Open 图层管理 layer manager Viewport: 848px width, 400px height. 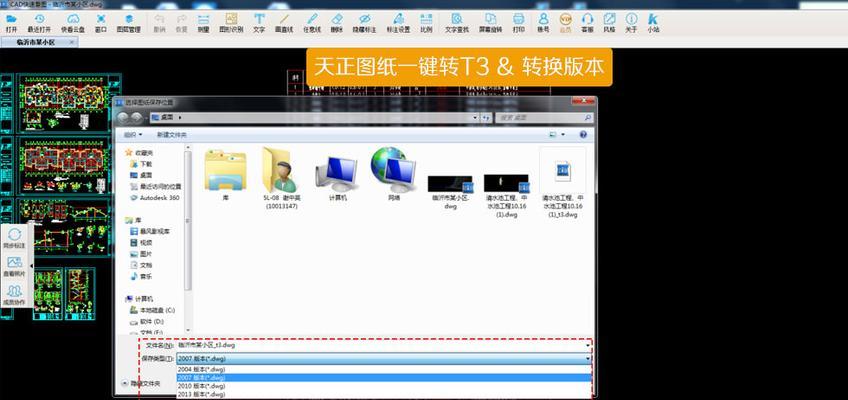point(129,23)
